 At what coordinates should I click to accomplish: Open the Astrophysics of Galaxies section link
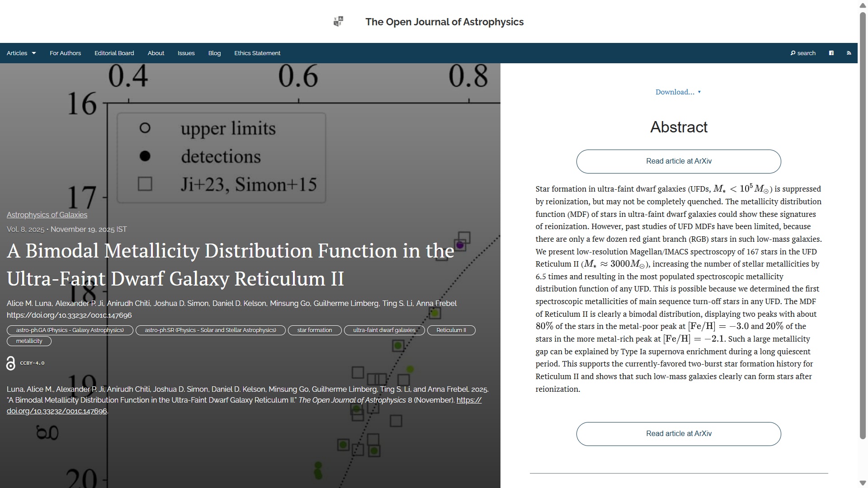(x=47, y=215)
